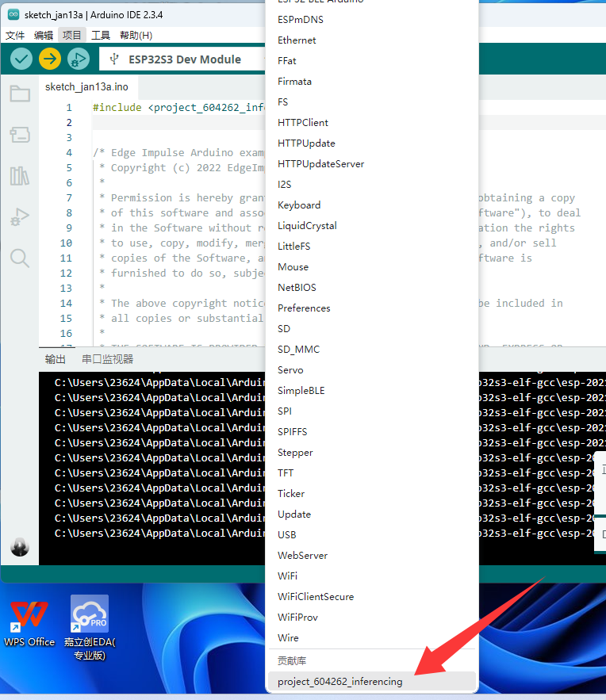Click line 2 in the code editor
The image size is (606, 700).
tap(175, 123)
